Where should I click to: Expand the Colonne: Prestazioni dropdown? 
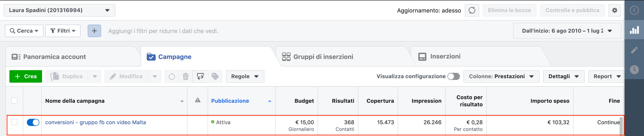(x=501, y=76)
